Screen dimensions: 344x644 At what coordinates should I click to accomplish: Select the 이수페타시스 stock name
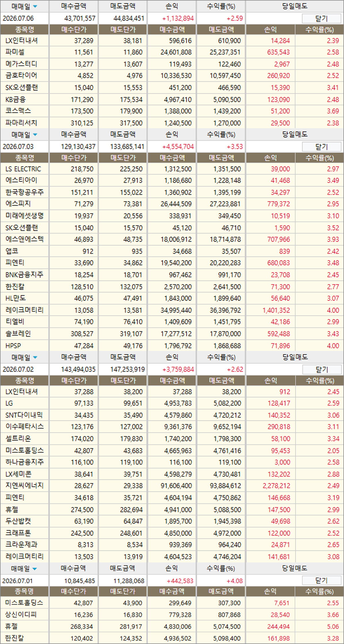(25, 427)
